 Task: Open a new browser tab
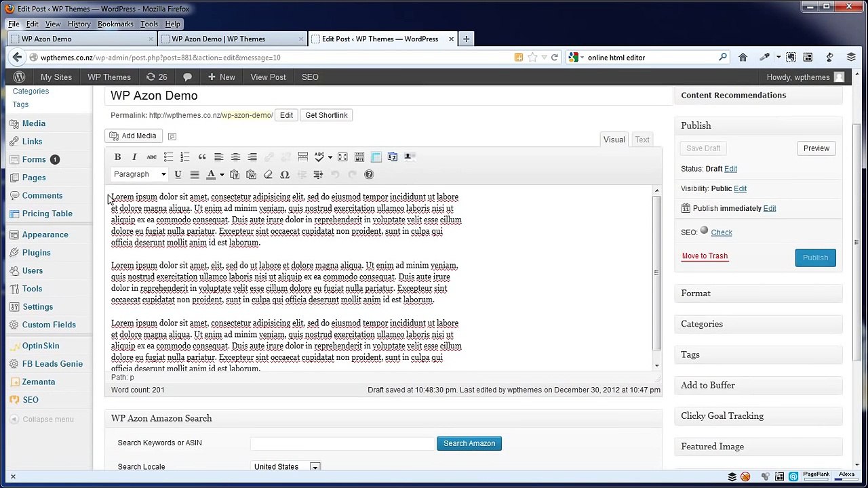(x=466, y=39)
